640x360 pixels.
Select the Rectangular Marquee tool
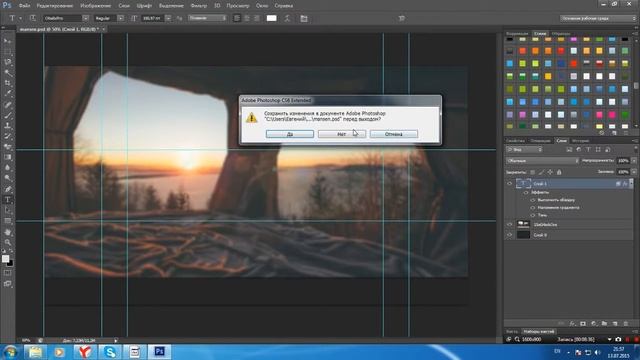click(x=8, y=52)
